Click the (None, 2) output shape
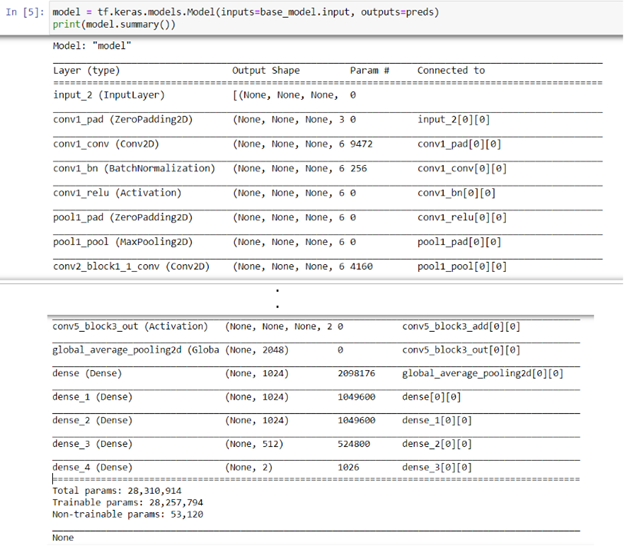This screenshot has width=624, height=546. point(249,468)
